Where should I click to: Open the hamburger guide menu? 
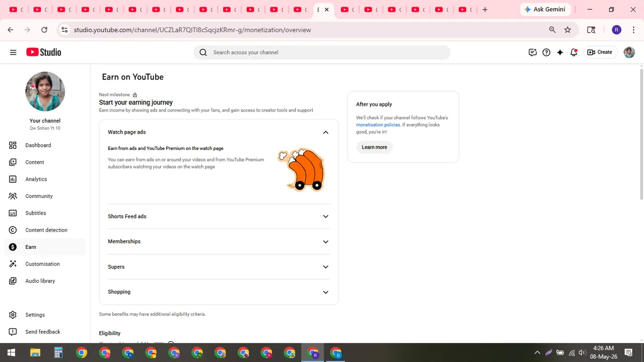tap(13, 52)
